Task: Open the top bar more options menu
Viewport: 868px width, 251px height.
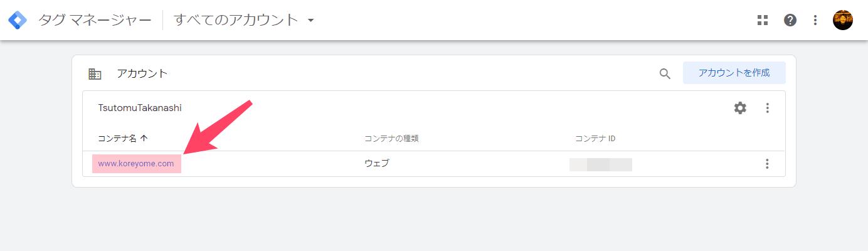Action: 815,20
